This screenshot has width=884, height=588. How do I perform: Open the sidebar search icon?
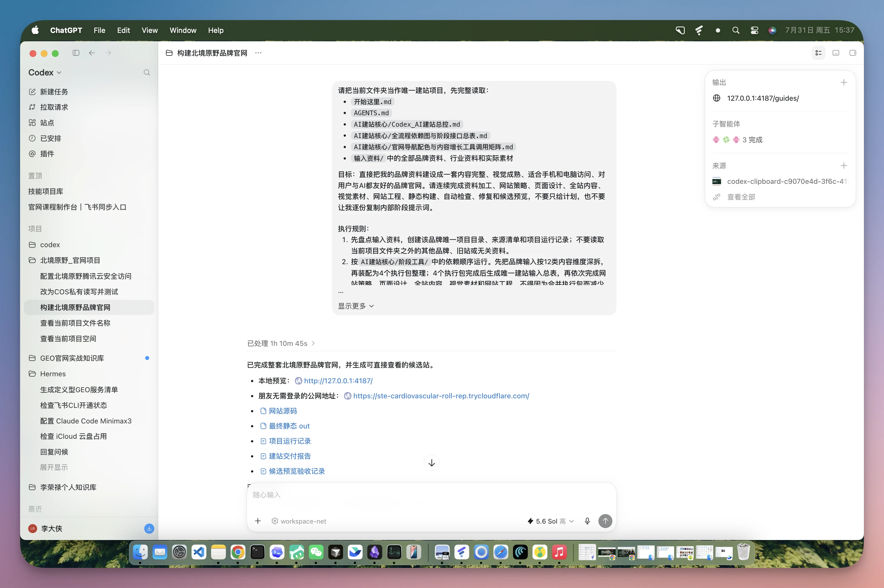147,72
